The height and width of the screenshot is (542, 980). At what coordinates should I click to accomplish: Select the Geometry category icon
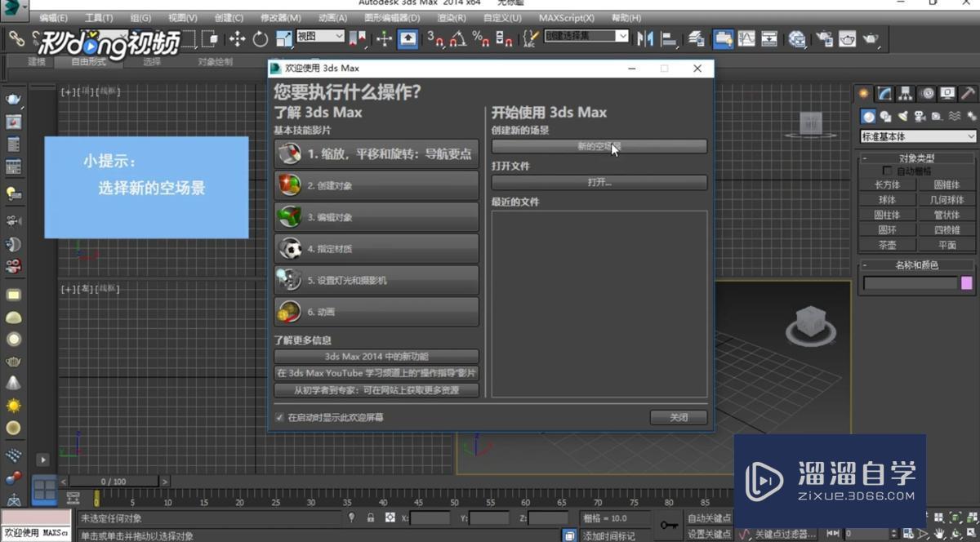[869, 117]
